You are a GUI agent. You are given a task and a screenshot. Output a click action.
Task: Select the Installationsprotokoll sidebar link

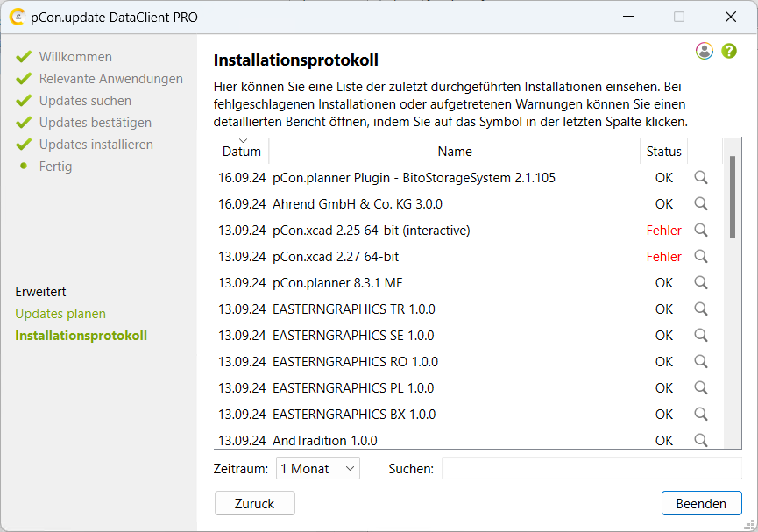(81, 336)
